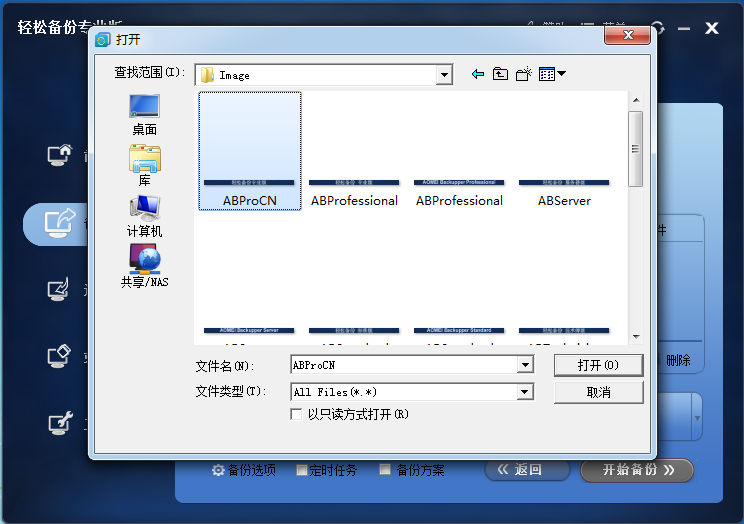Screen dimensions: 744x524
Task: Toggle the 定时任务 checkbox
Action: pyautogui.click(x=302, y=470)
